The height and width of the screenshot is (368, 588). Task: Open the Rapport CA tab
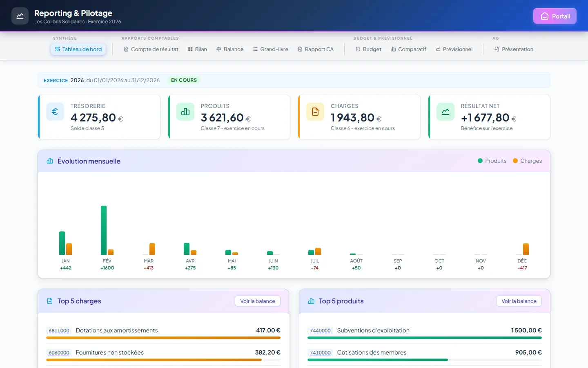(x=316, y=49)
